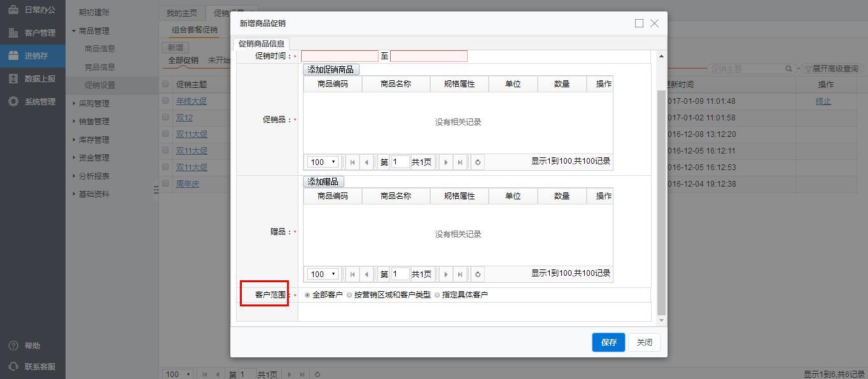Click the 添加促销商品 button
The image size is (868, 379).
[331, 69]
